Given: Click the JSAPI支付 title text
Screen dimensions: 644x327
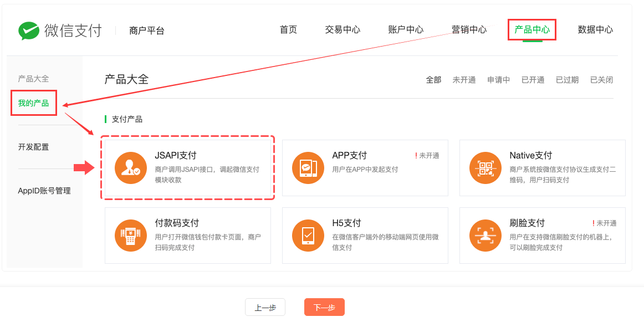Looking at the screenshot, I should [x=176, y=155].
